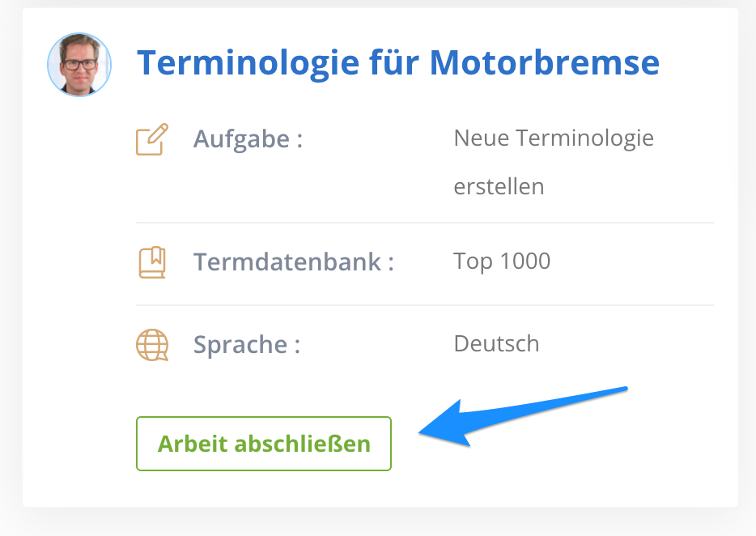Select the Aufgabe label

[248, 139]
